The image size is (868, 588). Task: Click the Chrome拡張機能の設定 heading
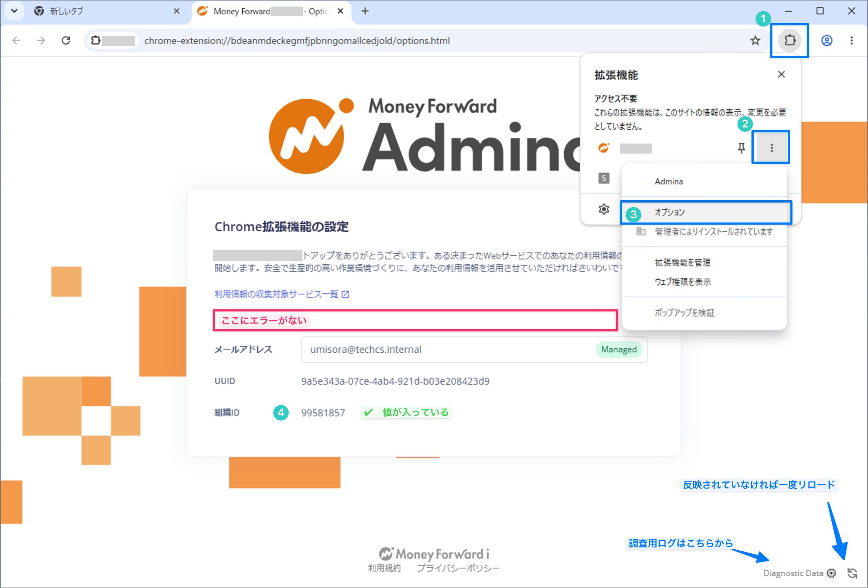(282, 227)
